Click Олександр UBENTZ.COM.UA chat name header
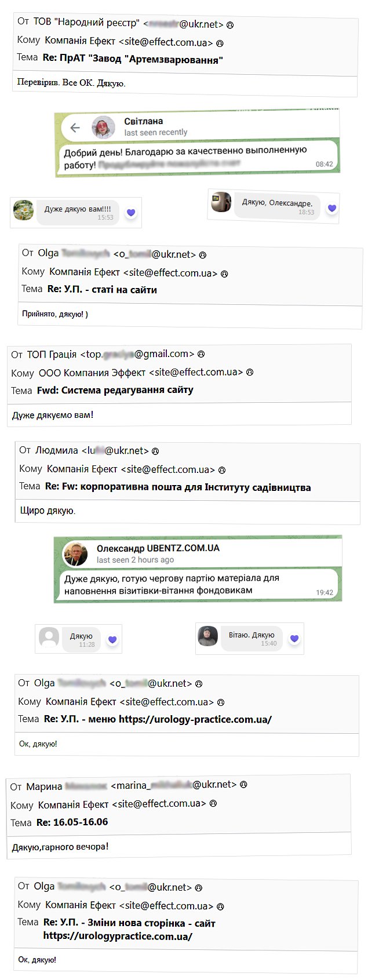Screen dimensions: 368x980 [158, 548]
